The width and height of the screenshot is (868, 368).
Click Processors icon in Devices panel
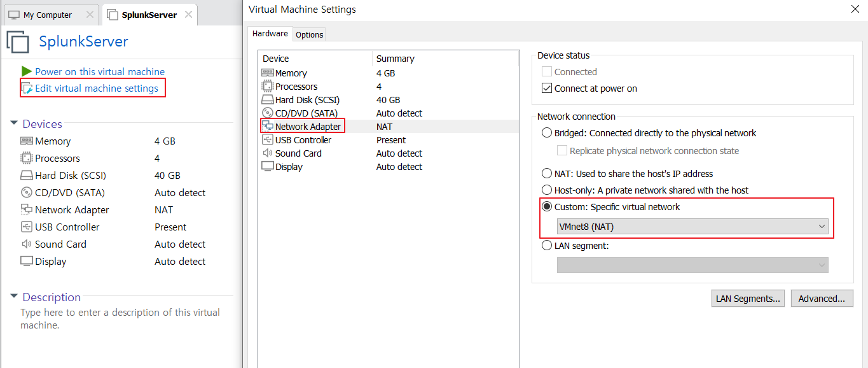pos(27,158)
